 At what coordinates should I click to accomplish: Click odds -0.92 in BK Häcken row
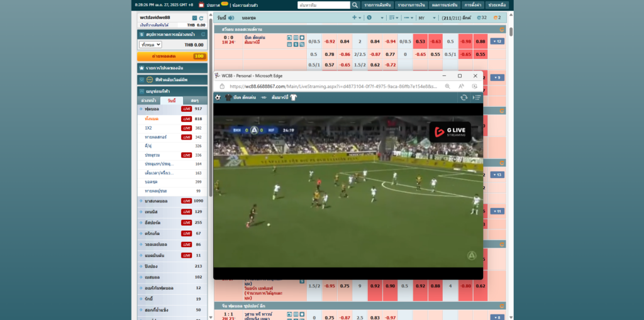(x=330, y=41)
